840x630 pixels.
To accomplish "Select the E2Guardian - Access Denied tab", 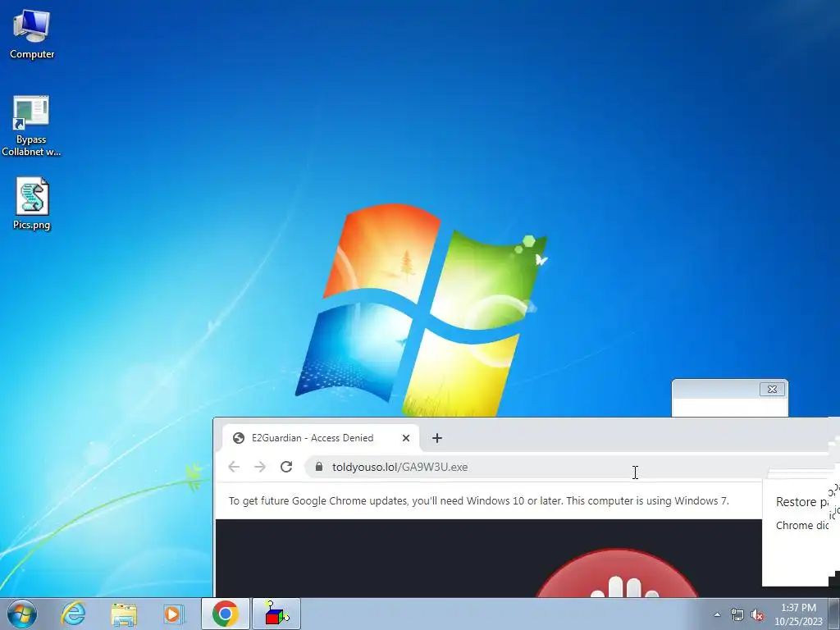I will pyautogui.click(x=321, y=438).
